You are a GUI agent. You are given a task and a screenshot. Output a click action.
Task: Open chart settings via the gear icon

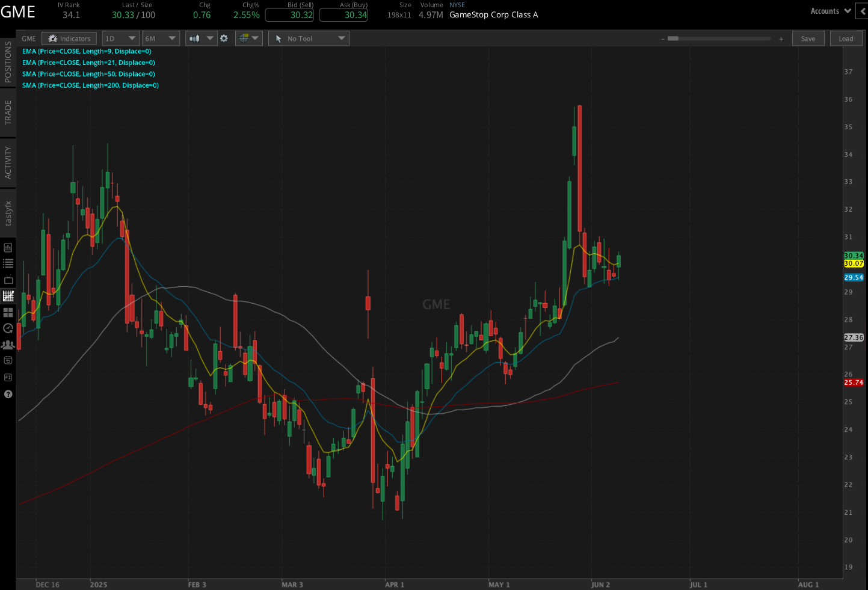tap(224, 38)
